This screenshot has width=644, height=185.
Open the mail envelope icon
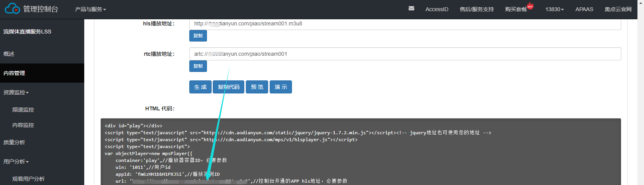pyautogui.click(x=411, y=8)
